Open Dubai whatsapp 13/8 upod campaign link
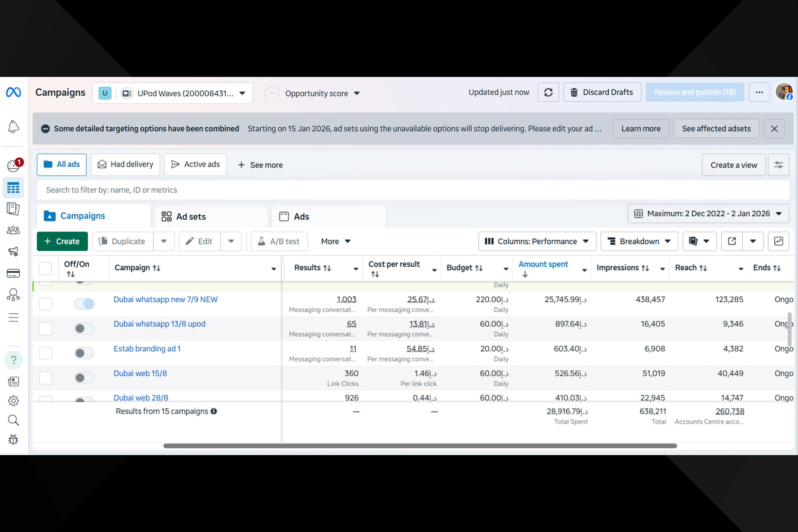 click(159, 324)
